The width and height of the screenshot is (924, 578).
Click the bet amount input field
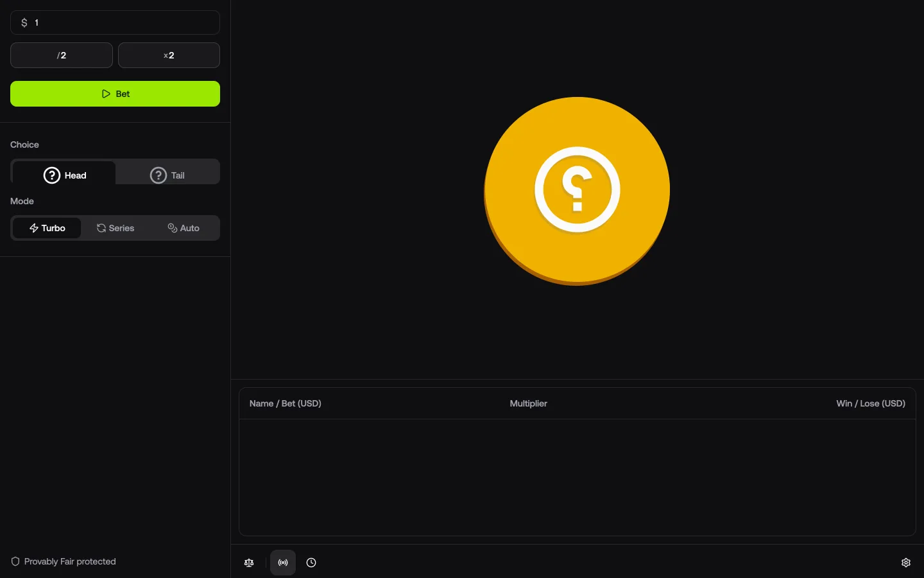(115, 22)
